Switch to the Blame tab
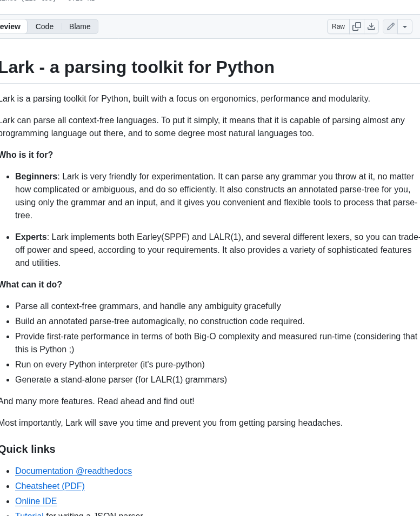420x516 pixels. coord(79,26)
